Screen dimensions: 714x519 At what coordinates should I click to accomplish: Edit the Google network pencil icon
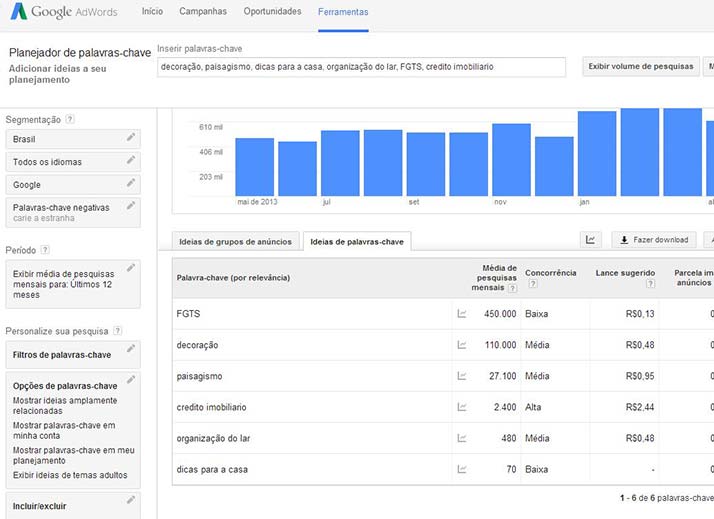131,183
